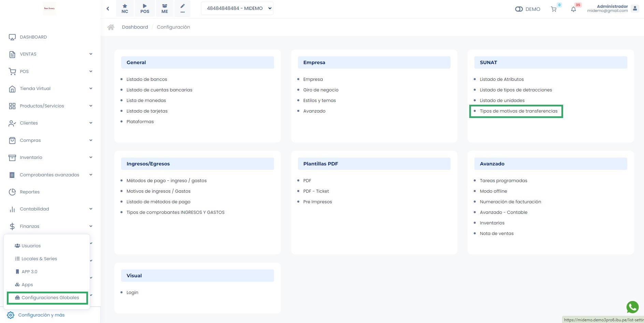Screen dimensions: 644x323
Task: Open Usuarios from the configuration submenu
Action: (x=31, y=246)
